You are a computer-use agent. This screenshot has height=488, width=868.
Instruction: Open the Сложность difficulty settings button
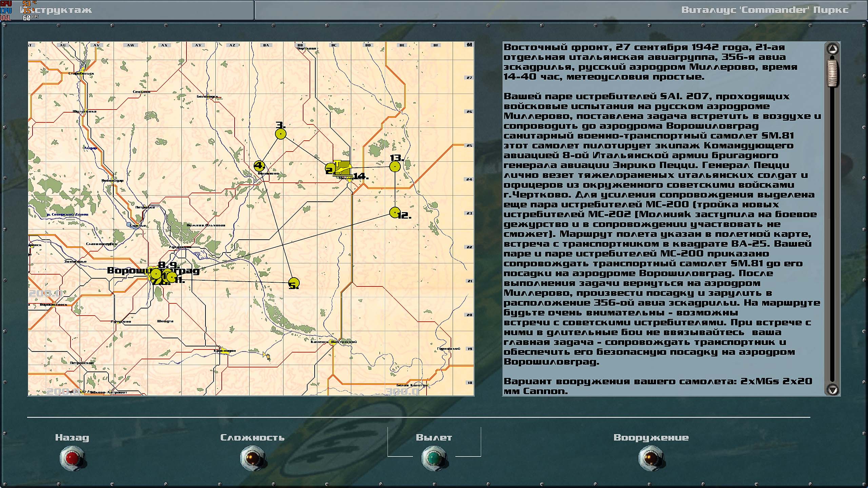tap(252, 458)
